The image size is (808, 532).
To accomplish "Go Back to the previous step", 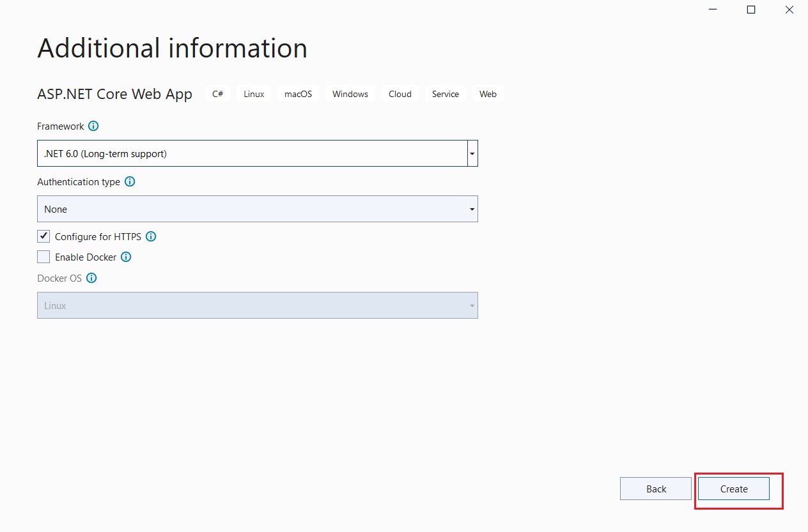I will point(656,489).
